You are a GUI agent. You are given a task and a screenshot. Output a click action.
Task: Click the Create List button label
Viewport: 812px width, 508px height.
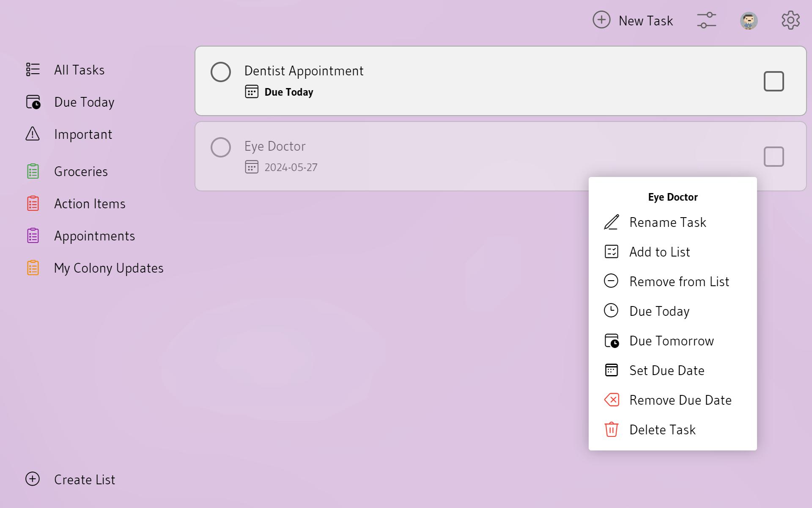[x=85, y=479]
